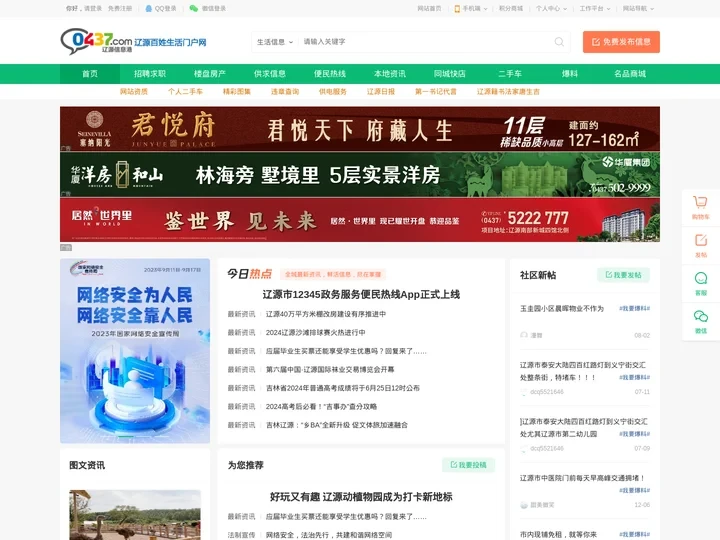Open news 2024辽源沙滩排球赛火热进行中
720x540 pixels.
(315, 332)
